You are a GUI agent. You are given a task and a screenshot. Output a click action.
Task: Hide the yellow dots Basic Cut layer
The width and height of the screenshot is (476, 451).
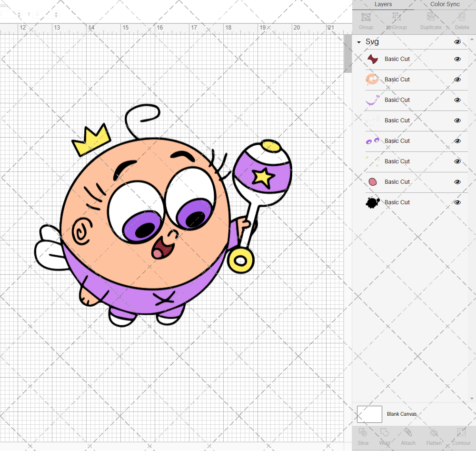pos(457,161)
